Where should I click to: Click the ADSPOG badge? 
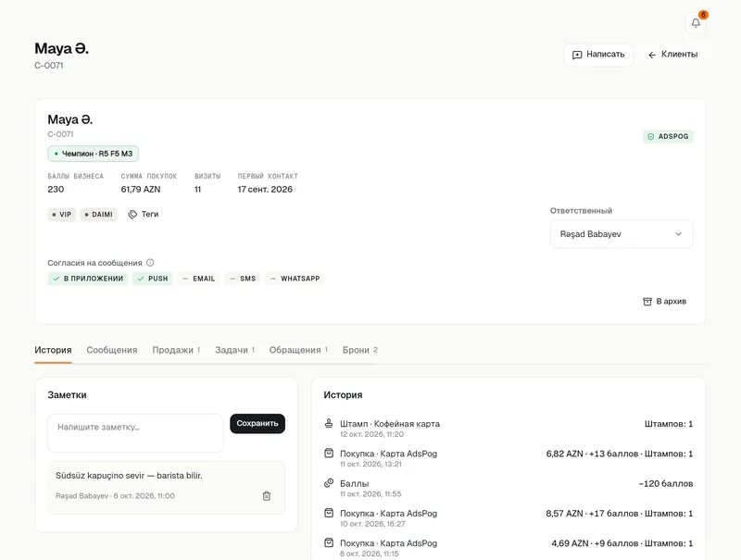[668, 136]
